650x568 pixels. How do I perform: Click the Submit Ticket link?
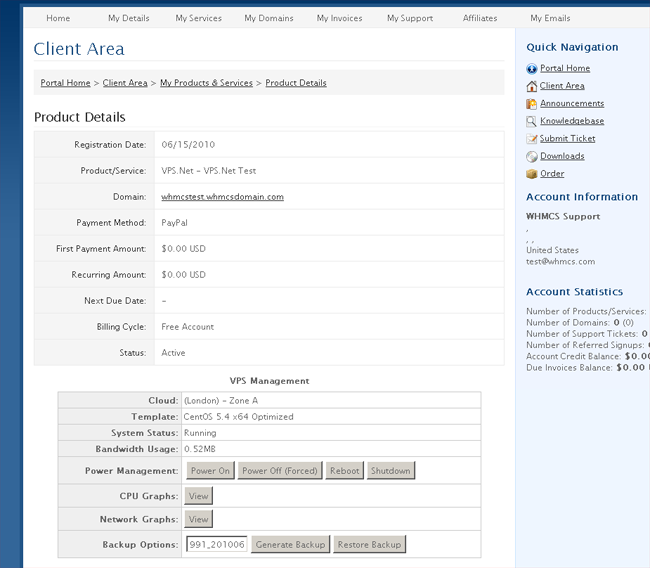click(x=568, y=138)
